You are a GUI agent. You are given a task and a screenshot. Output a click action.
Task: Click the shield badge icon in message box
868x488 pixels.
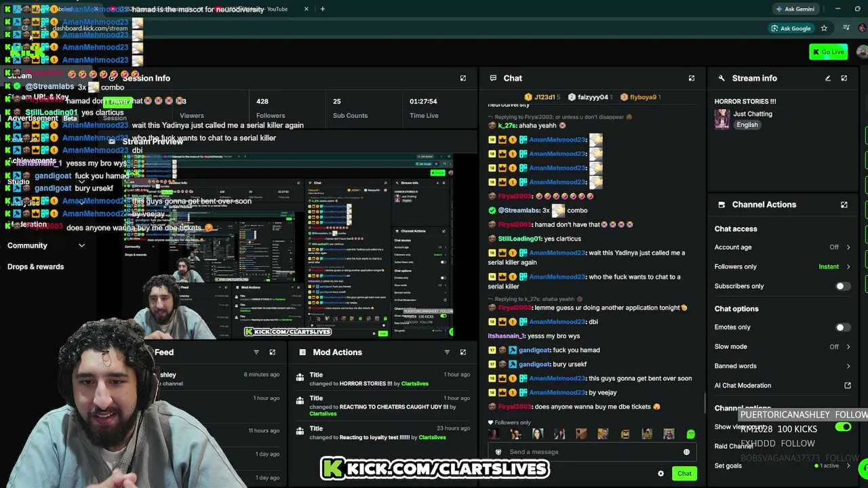[x=498, y=452]
